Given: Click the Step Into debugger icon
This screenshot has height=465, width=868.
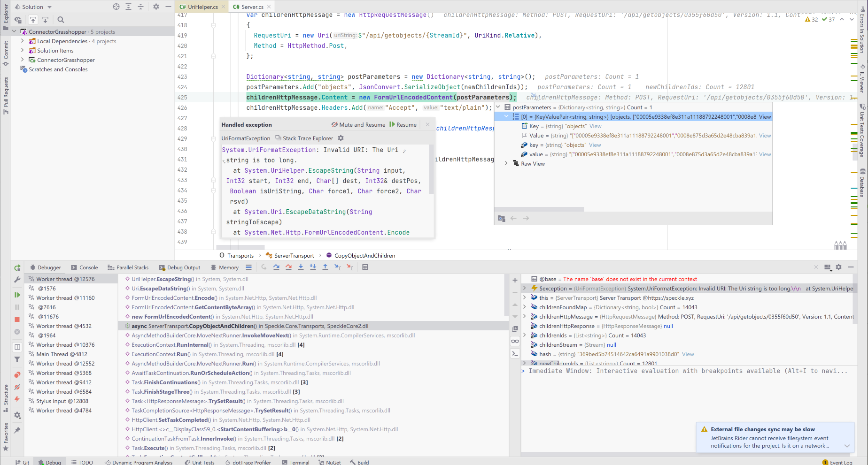Looking at the screenshot, I should pyautogui.click(x=300, y=267).
